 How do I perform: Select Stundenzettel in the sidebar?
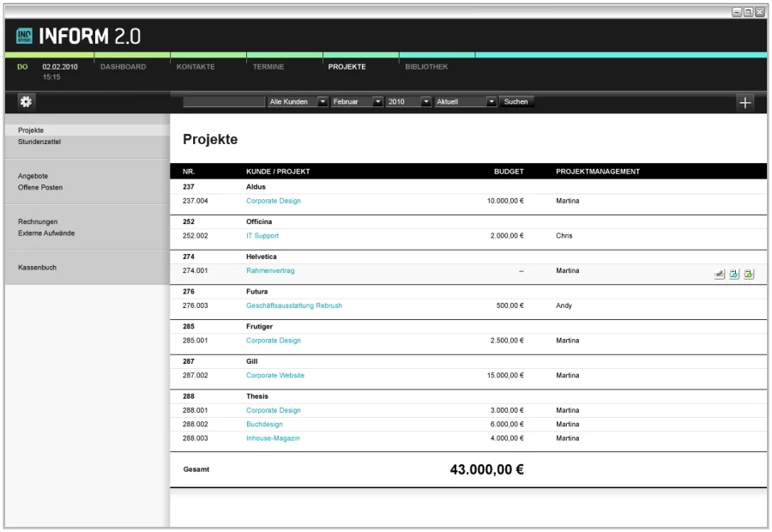coord(39,142)
